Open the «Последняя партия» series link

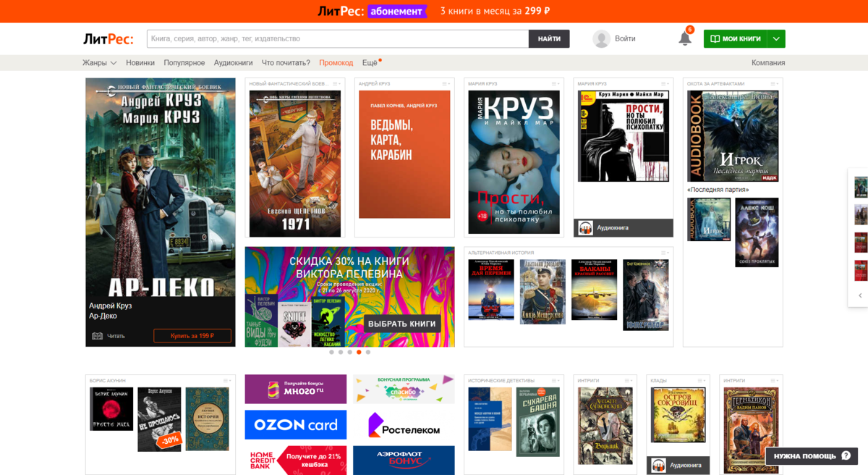coord(718,190)
